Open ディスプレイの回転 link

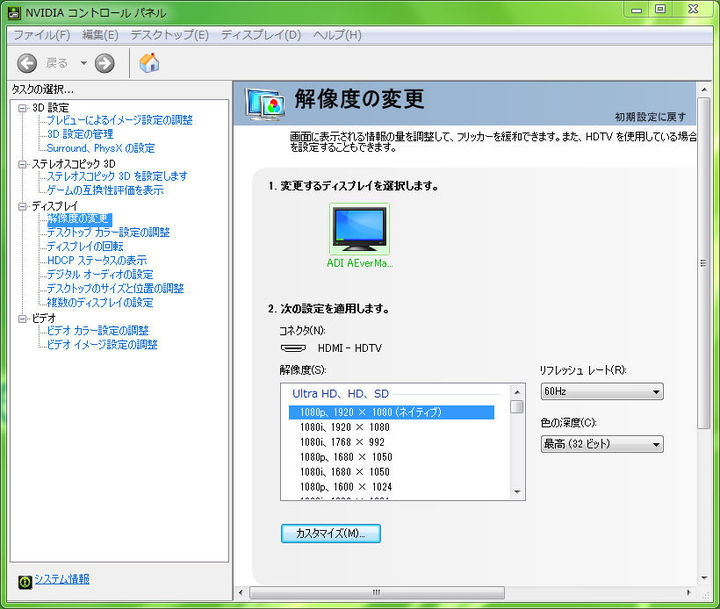click(85, 246)
